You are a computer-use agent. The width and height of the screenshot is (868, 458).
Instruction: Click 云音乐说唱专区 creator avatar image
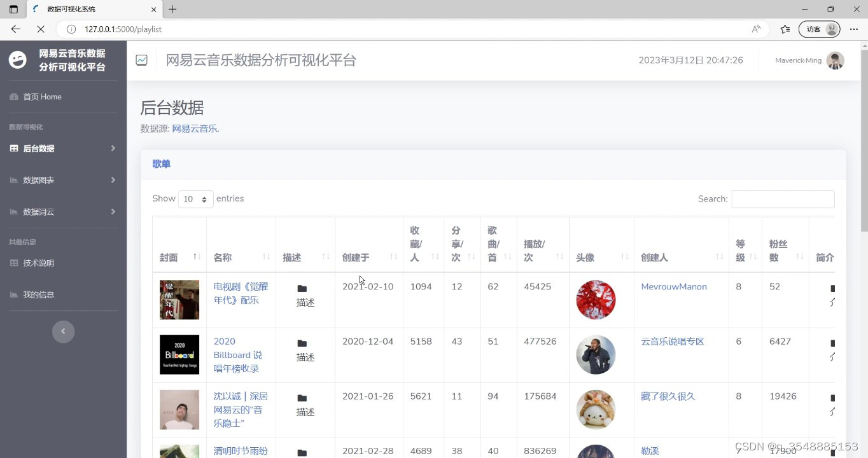click(x=596, y=354)
